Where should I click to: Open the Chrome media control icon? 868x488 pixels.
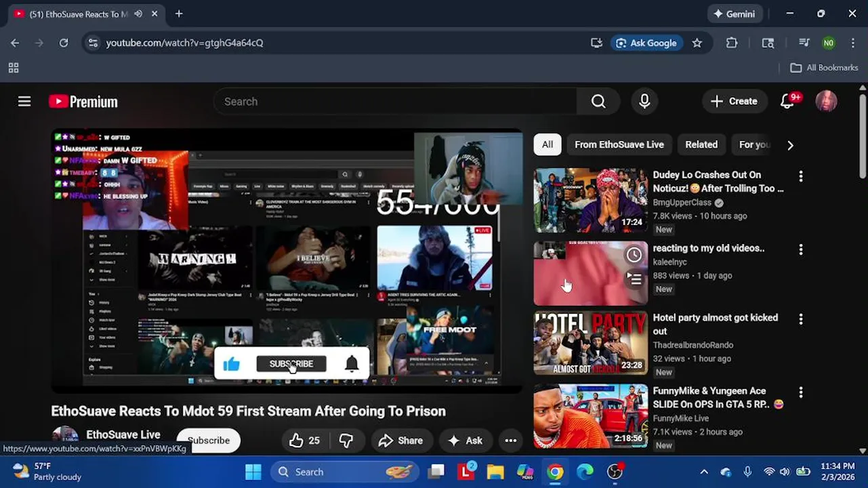tap(804, 43)
